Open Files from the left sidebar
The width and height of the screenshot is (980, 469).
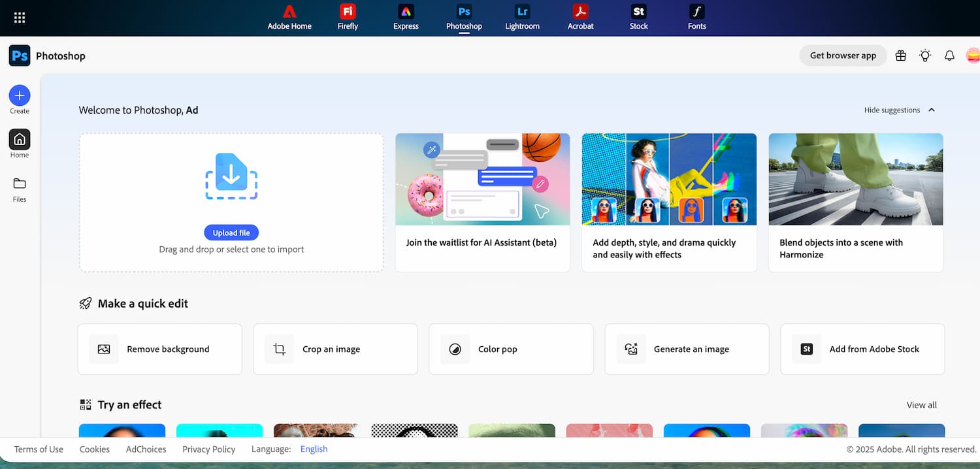(x=20, y=189)
